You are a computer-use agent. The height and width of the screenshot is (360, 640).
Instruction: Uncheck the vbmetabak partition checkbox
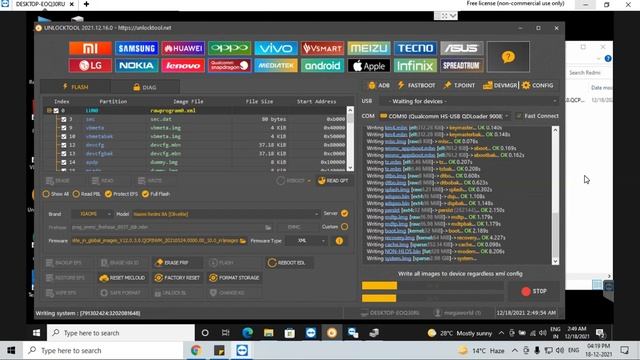(x=64, y=136)
